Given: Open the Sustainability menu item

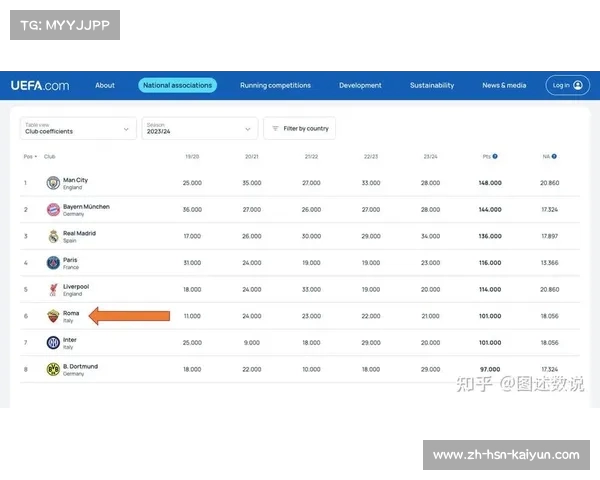Looking at the screenshot, I should pyautogui.click(x=431, y=86).
